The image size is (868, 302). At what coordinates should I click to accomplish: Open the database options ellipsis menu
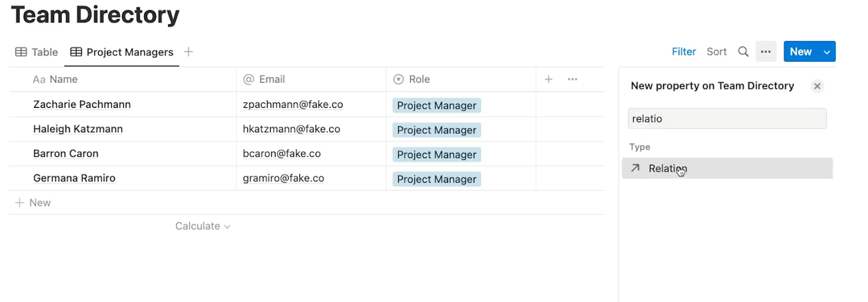click(766, 52)
